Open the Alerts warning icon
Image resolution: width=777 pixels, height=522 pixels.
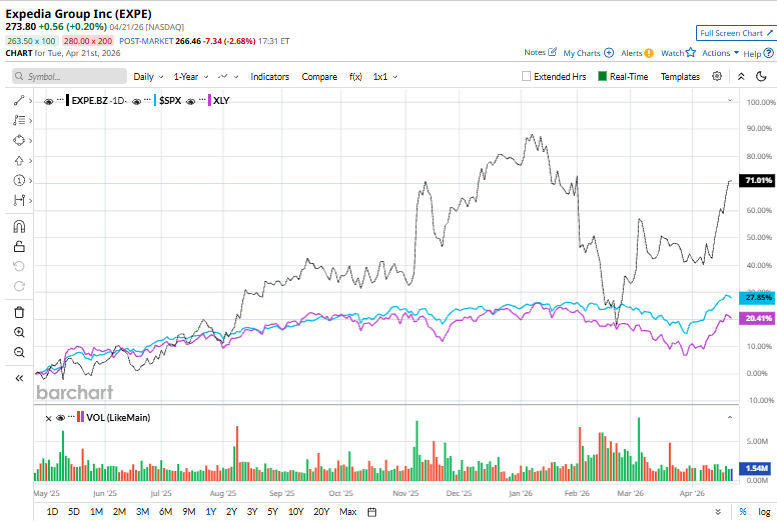pos(649,53)
